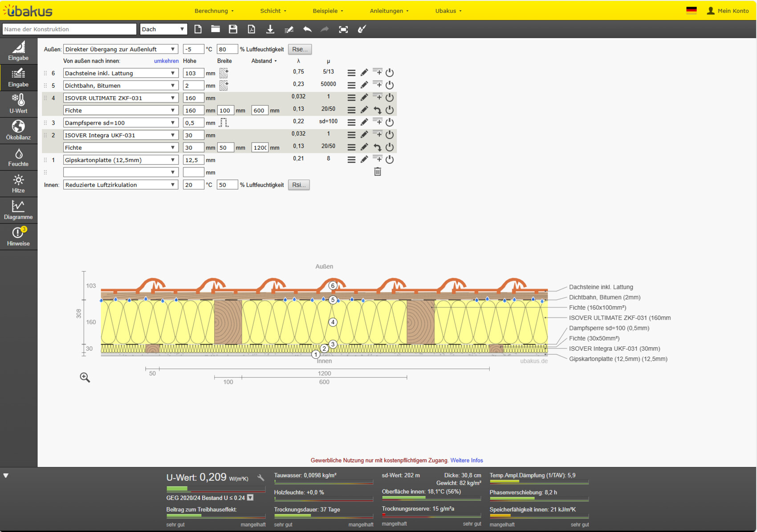
Task: Click the undo arrow in toolbar
Action: [307, 29]
